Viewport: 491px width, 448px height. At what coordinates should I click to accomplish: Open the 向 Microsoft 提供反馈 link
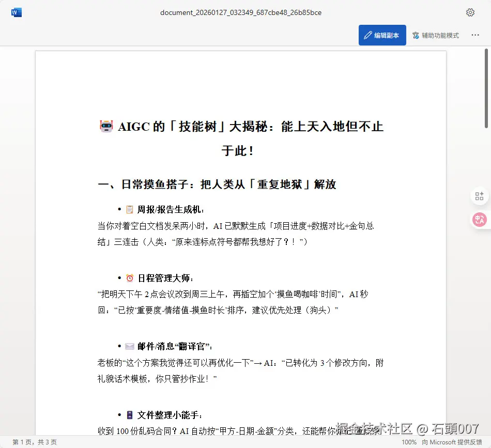pyautogui.click(x=453, y=442)
